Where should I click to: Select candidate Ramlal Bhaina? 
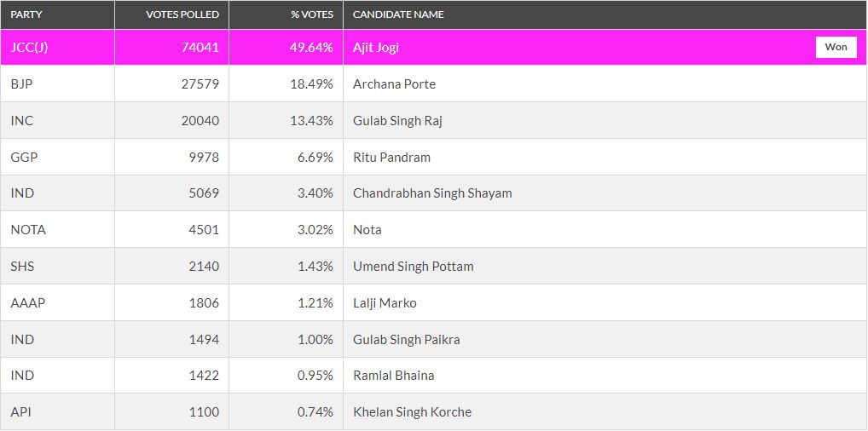tap(393, 376)
